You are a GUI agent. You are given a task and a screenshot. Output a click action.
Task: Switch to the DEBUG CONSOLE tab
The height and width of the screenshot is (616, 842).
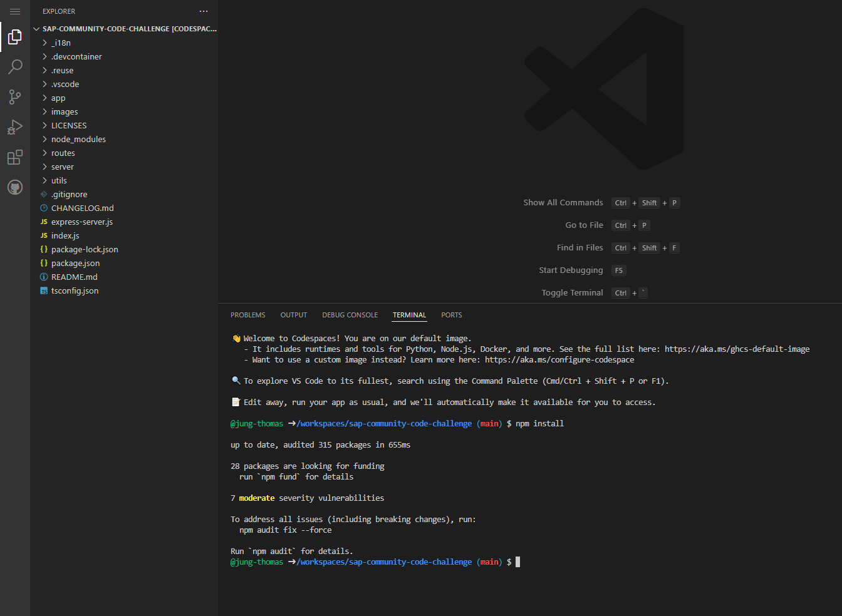coord(350,315)
